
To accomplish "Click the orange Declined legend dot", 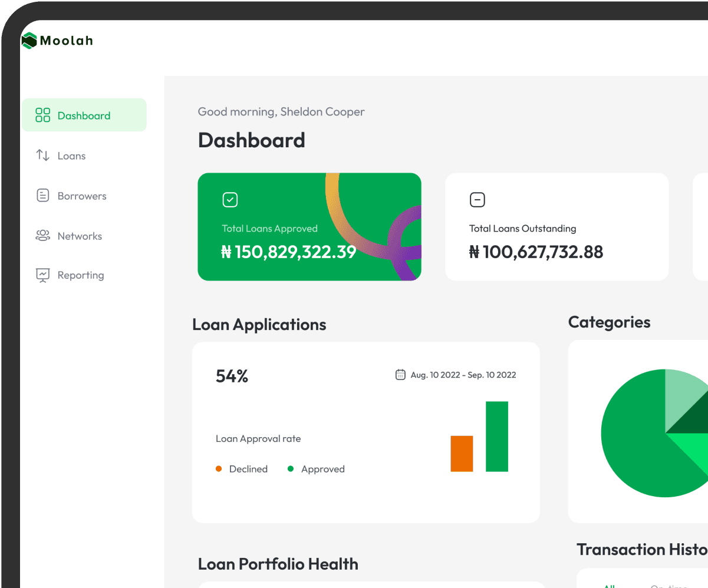I will click(x=219, y=469).
